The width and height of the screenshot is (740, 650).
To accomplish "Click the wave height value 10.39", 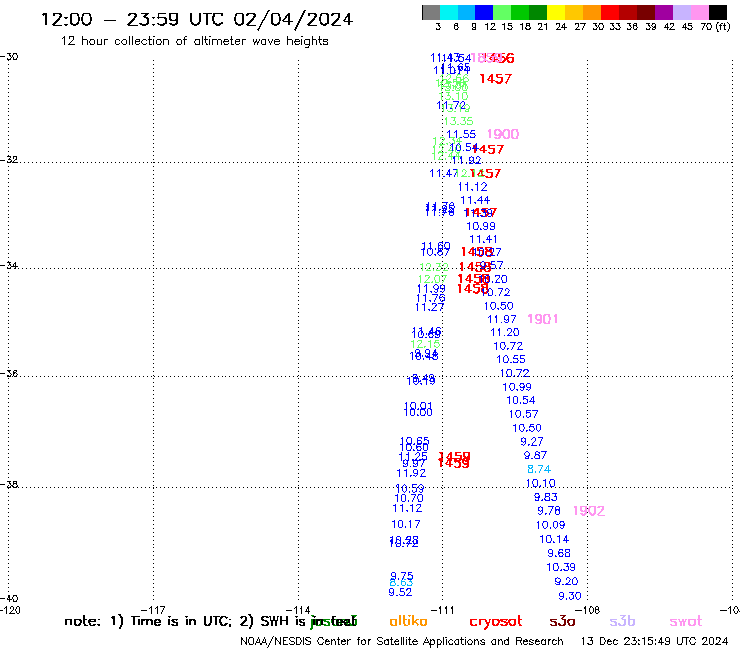I will 561,567.
